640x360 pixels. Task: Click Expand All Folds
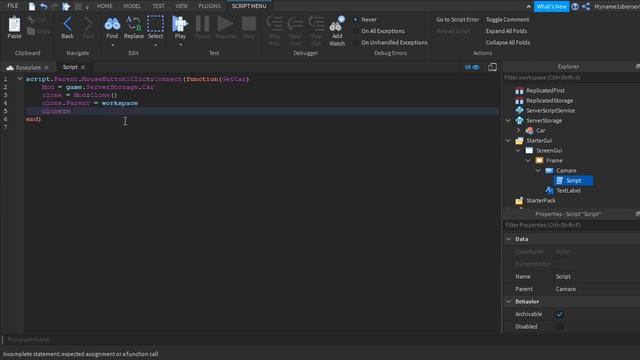506,31
